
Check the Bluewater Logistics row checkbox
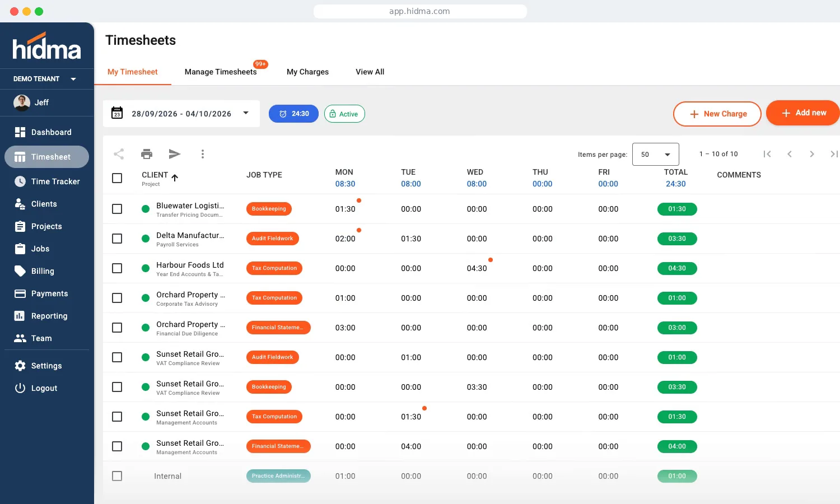click(x=117, y=209)
